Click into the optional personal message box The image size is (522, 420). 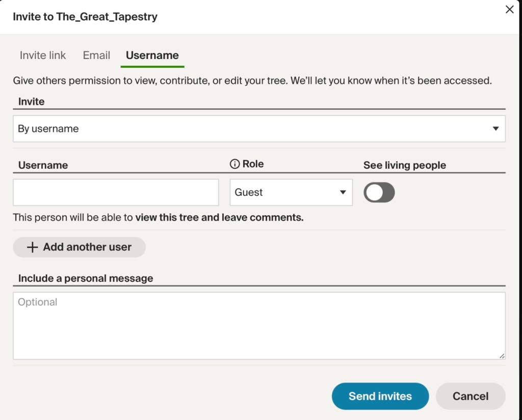click(x=259, y=326)
